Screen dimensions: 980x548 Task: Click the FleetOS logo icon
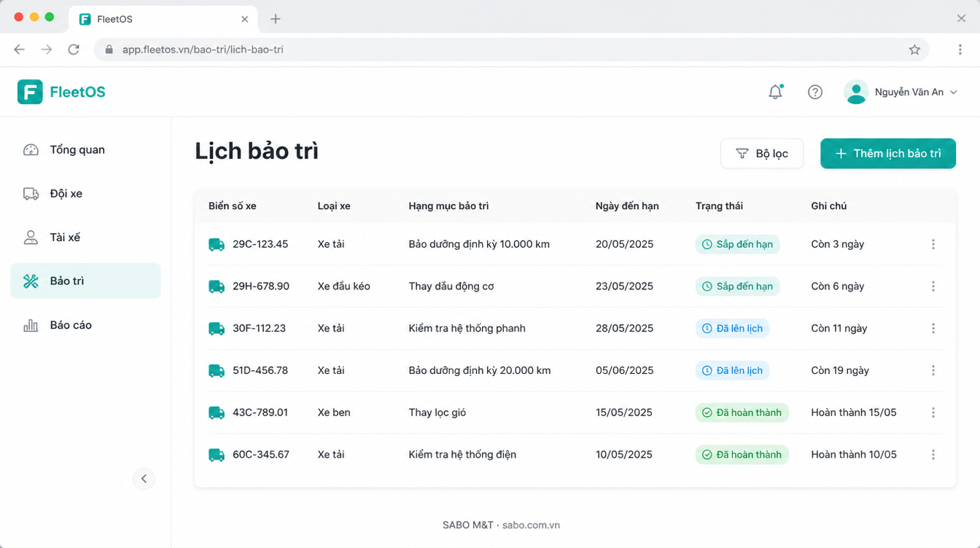click(x=30, y=92)
